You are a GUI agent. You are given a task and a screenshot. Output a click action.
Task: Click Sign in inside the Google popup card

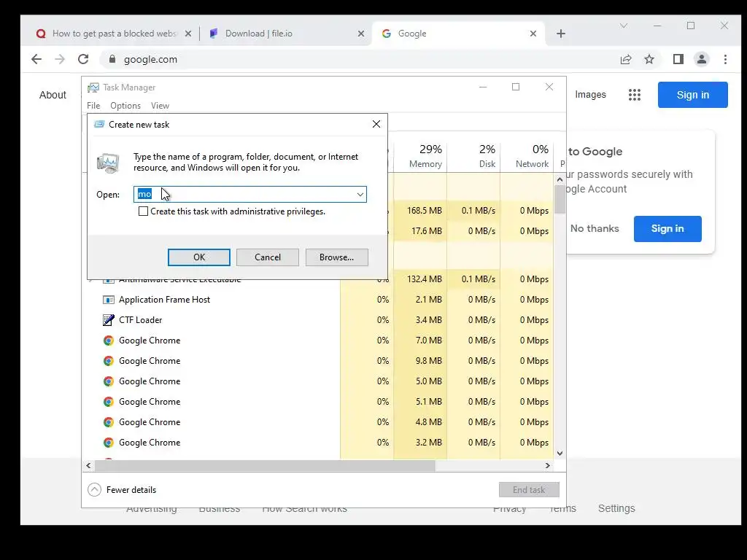pyautogui.click(x=667, y=228)
